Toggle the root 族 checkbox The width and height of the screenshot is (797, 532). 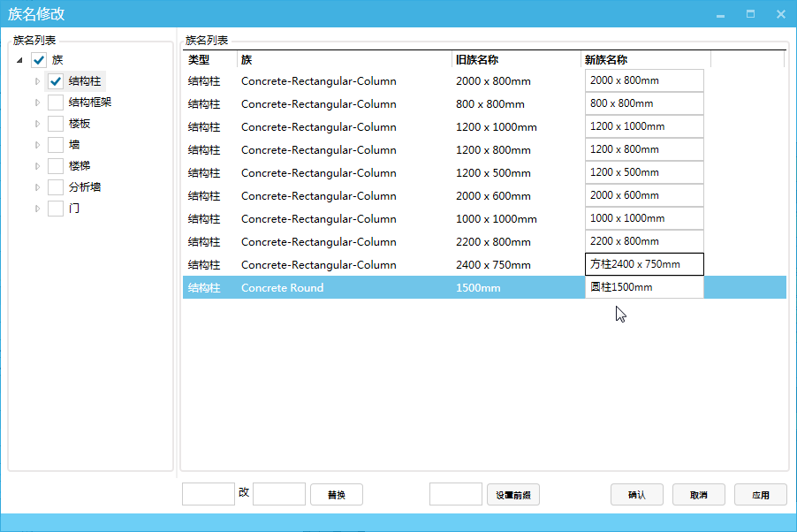(x=39, y=60)
